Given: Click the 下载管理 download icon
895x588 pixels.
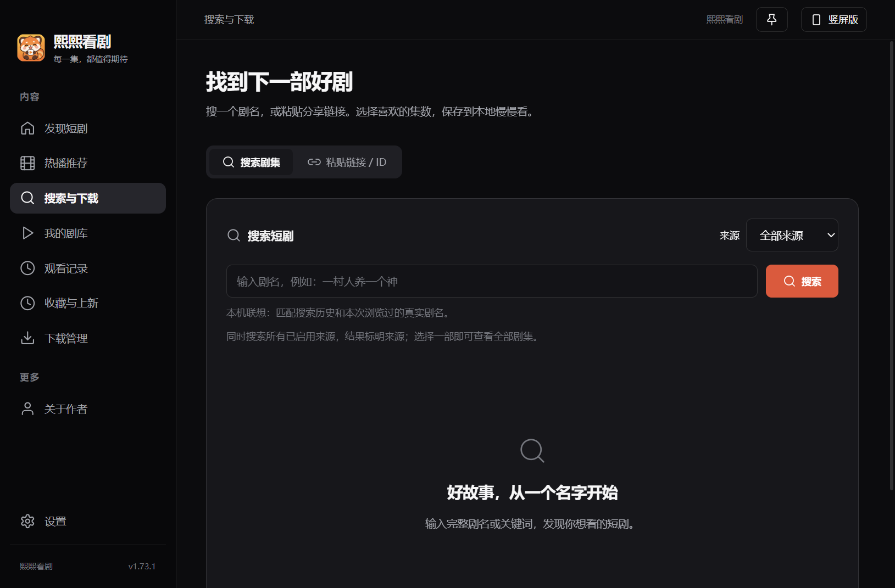Looking at the screenshot, I should click(x=27, y=338).
